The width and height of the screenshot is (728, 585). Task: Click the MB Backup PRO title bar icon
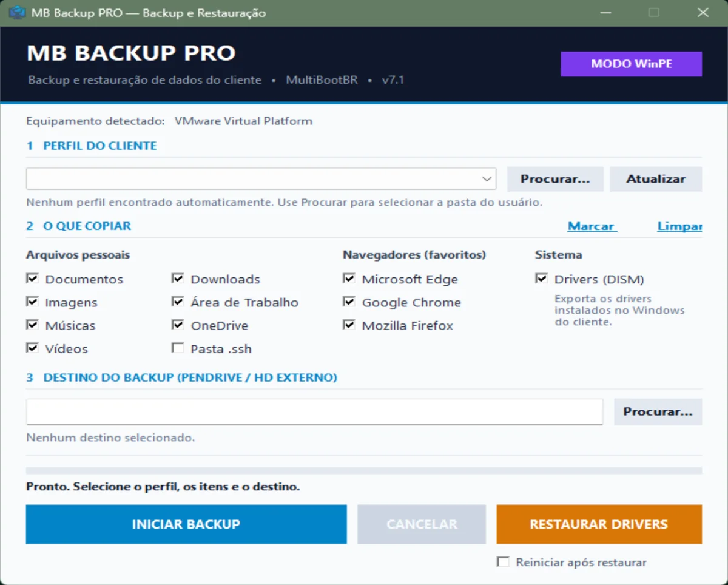coord(18,13)
